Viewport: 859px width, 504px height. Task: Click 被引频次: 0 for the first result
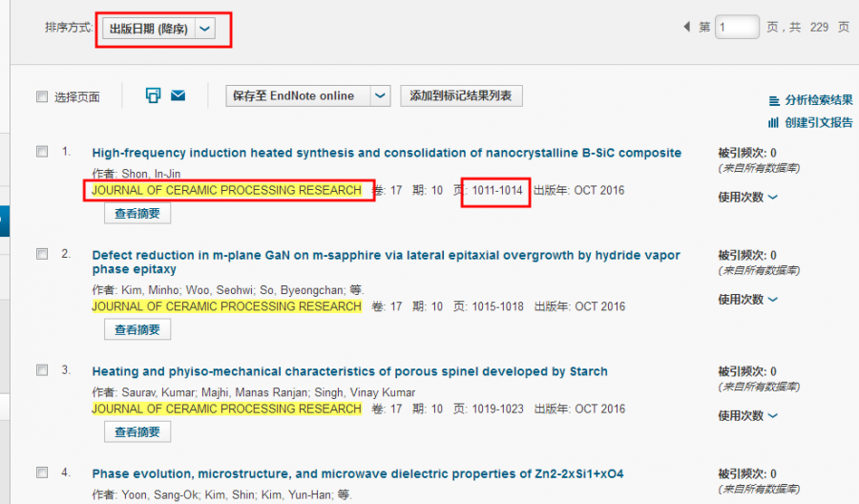747,153
